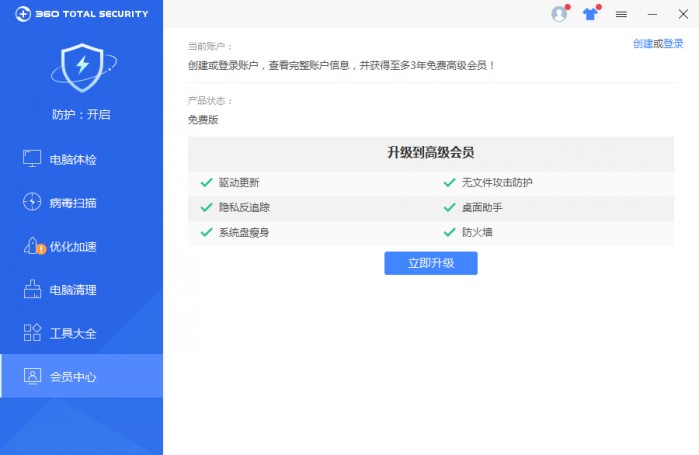Open the 电脑体检 sidebar label

(x=73, y=159)
